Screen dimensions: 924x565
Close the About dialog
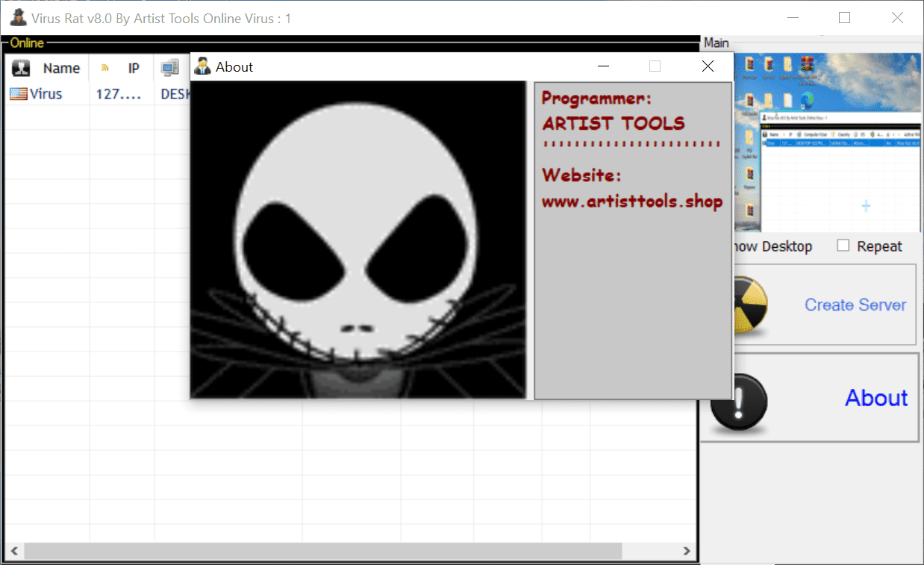pyautogui.click(x=708, y=66)
